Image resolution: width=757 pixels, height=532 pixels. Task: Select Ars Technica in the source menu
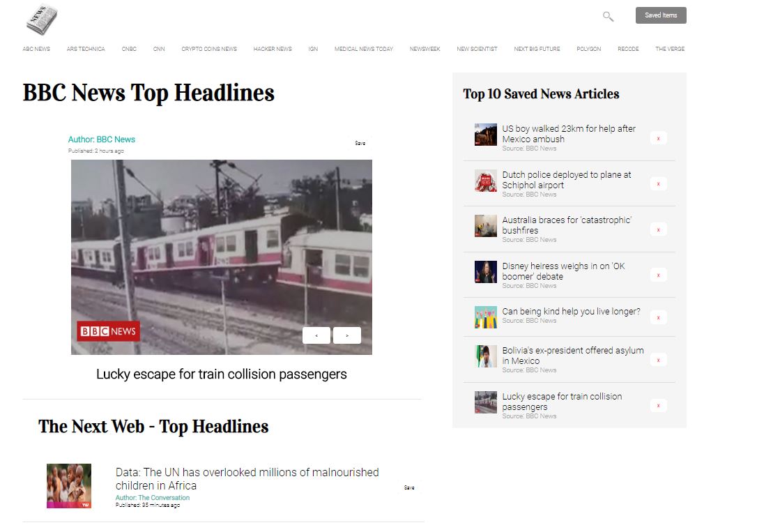click(x=86, y=49)
